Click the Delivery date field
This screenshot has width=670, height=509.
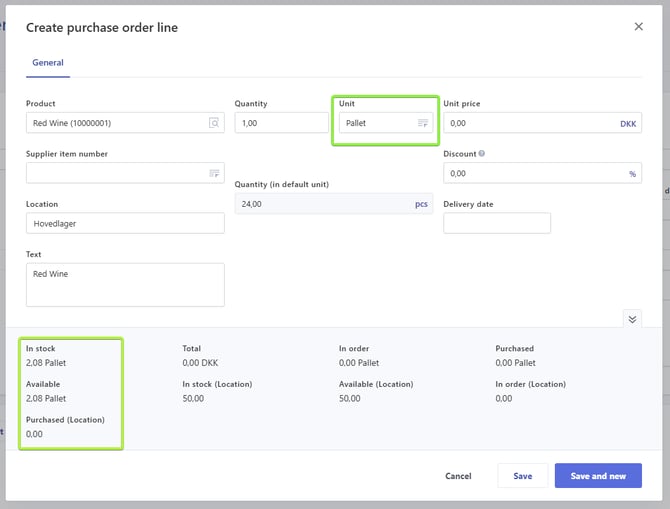tap(496, 223)
